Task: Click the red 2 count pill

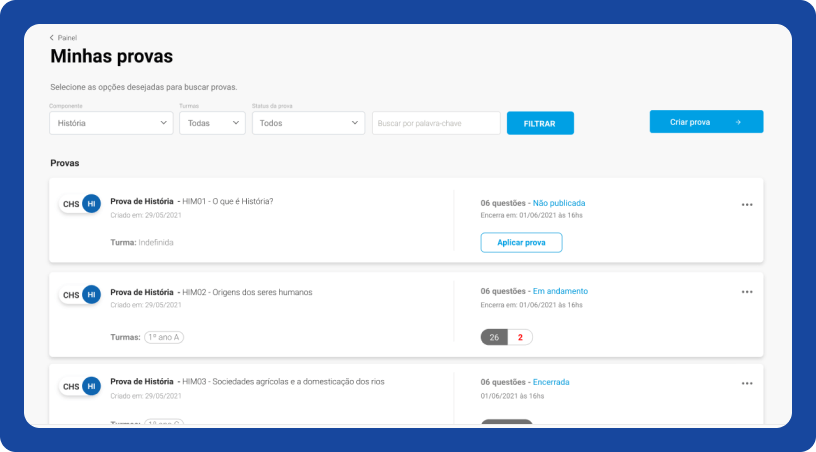Action: [520, 337]
